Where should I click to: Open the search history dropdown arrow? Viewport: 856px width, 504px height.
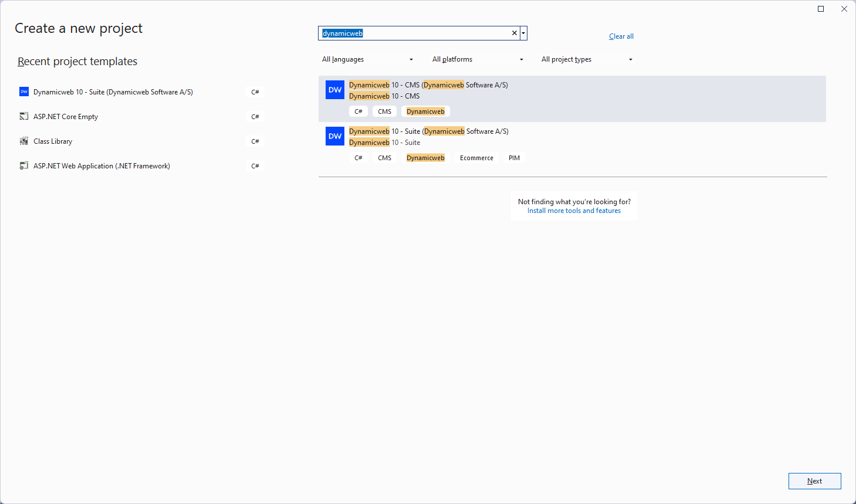(x=523, y=33)
